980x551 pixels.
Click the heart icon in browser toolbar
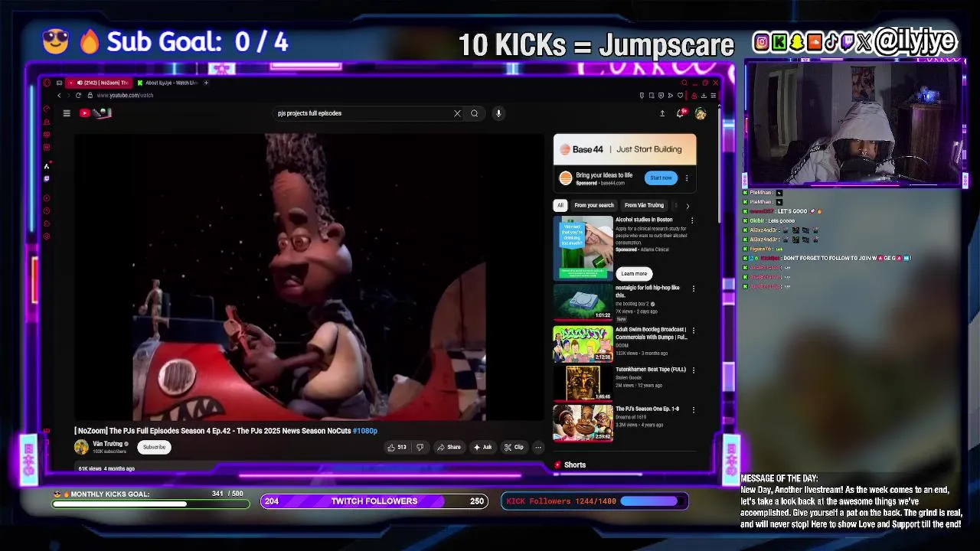tap(680, 96)
